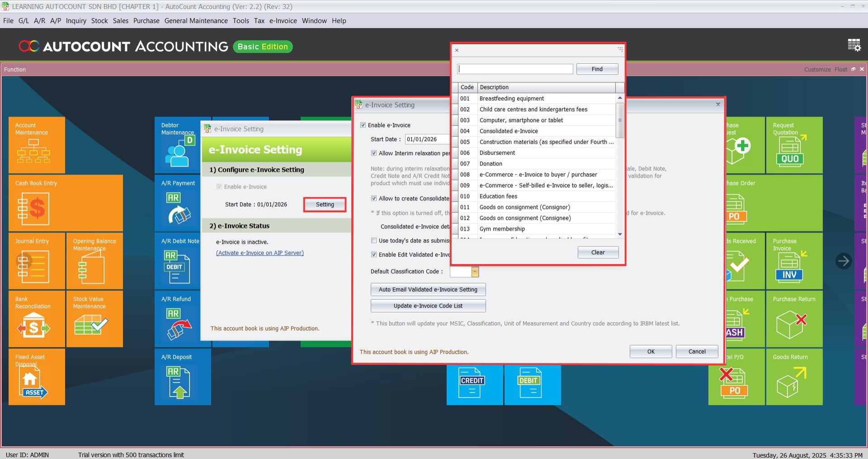868x459 pixels.
Task: Open the General Maintenance menu
Action: (x=196, y=21)
